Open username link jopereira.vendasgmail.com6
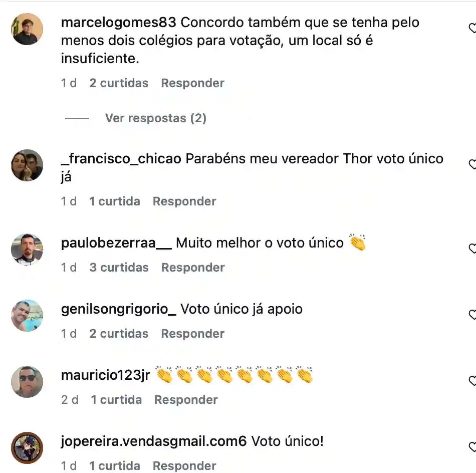The image size is (476, 473). [154, 442]
